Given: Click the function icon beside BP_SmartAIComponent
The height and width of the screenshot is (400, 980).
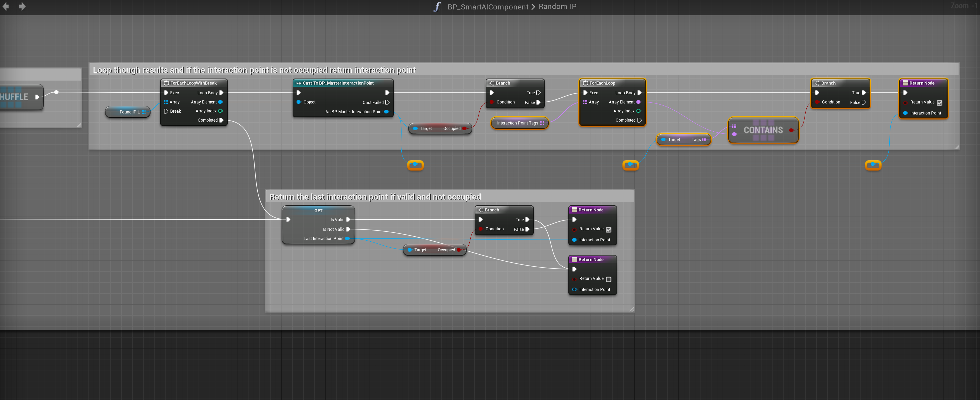Looking at the screenshot, I should pos(437,7).
